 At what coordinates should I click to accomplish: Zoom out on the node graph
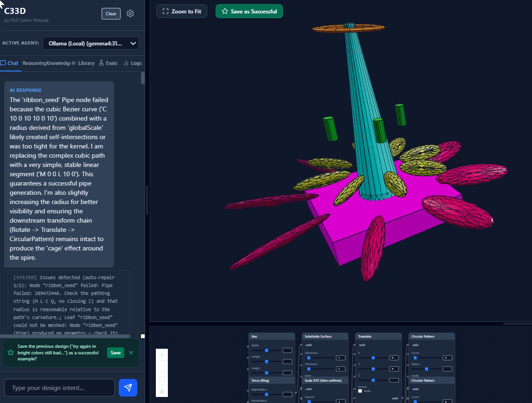(x=162, y=367)
